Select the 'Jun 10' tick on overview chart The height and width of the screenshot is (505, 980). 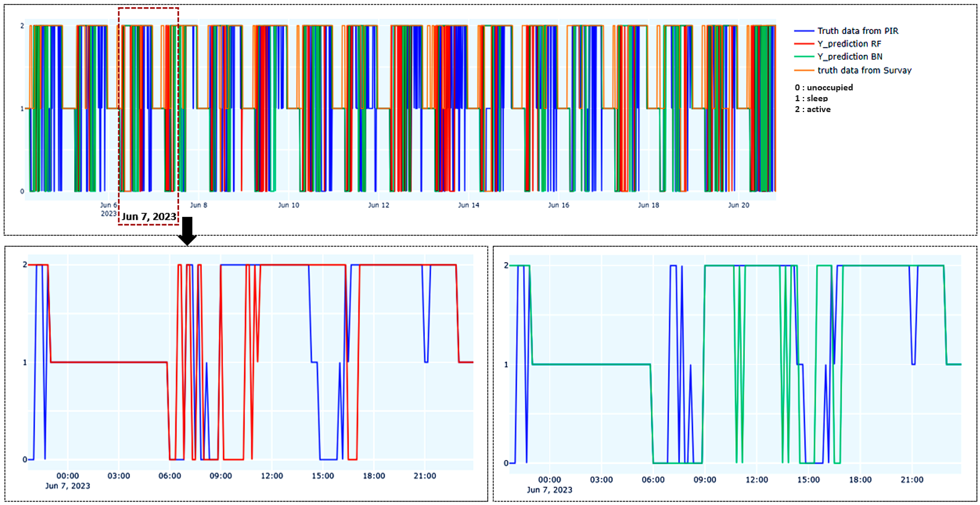coord(289,205)
